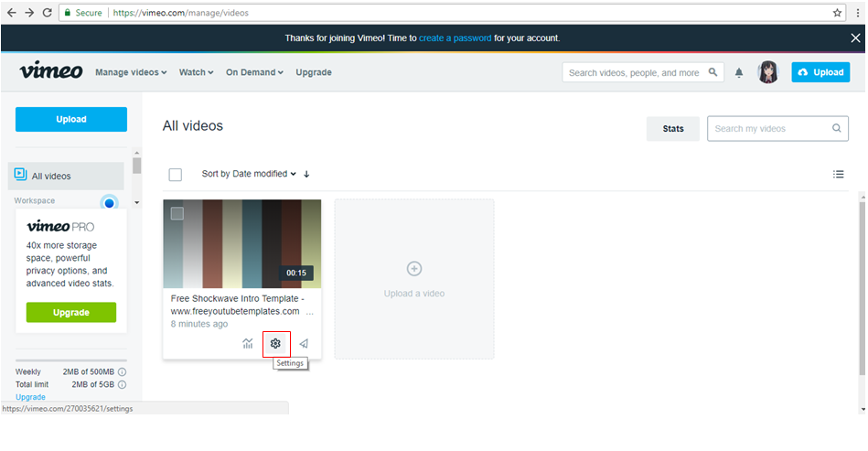868x451 pixels.
Task: Go back in browser history
Action: 12,13
